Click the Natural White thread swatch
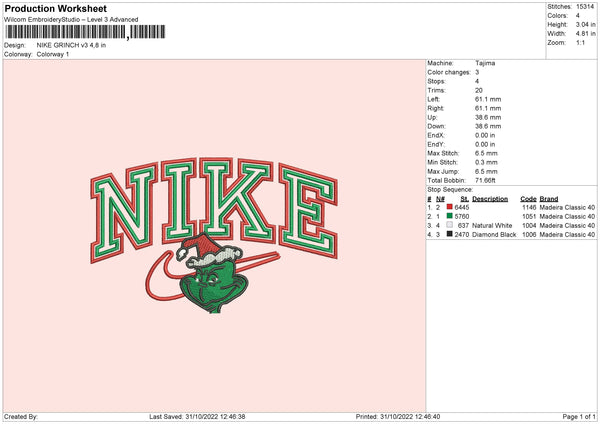The height and width of the screenshot is (424, 600). tap(450, 225)
